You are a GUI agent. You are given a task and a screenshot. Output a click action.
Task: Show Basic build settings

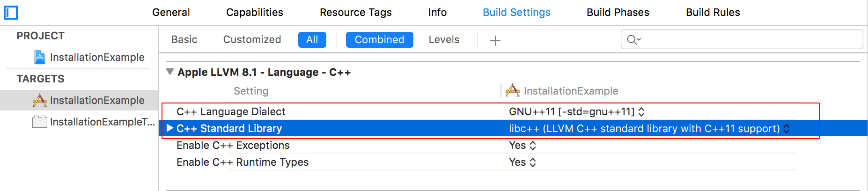pos(184,40)
